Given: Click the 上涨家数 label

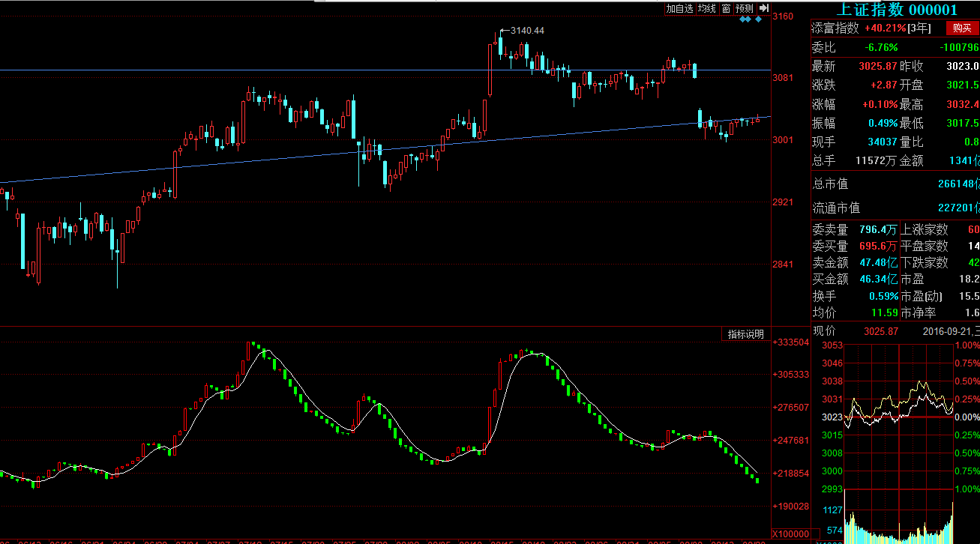Looking at the screenshot, I should [924, 229].
